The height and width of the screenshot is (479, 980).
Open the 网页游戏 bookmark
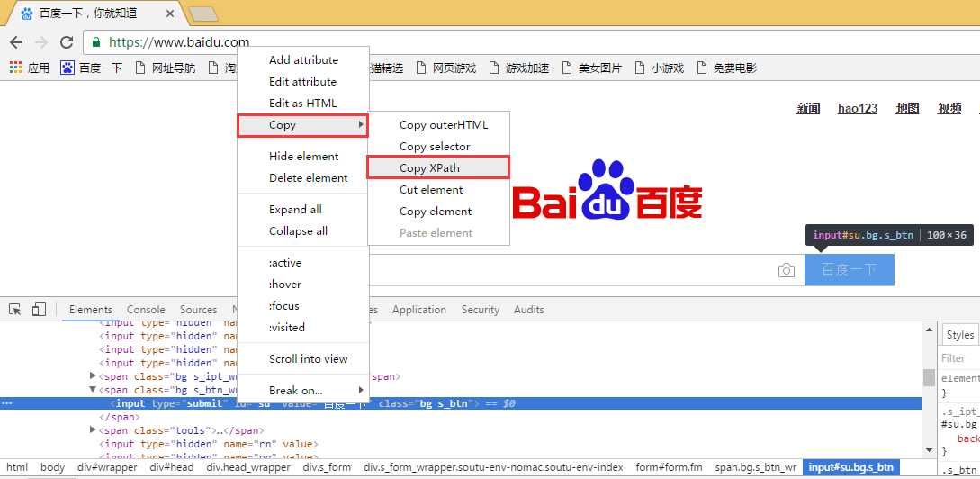(445, 68)
